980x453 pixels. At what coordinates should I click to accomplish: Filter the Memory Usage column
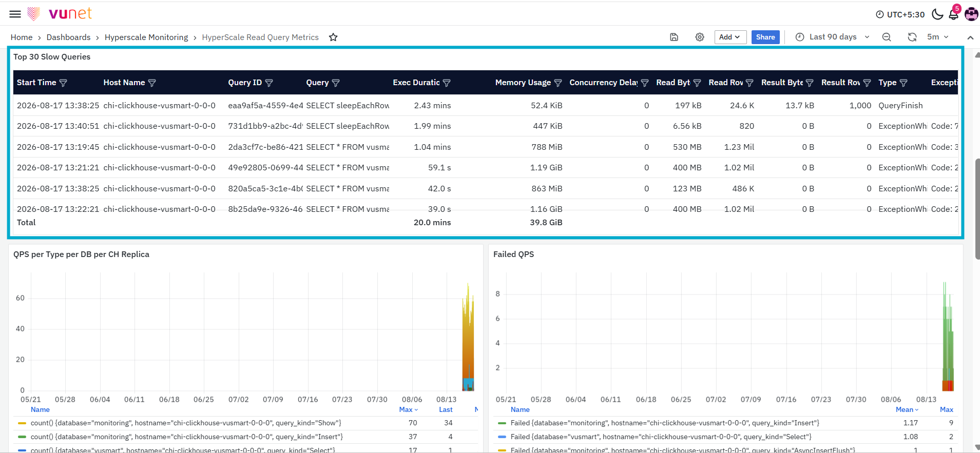click(558, 83)
